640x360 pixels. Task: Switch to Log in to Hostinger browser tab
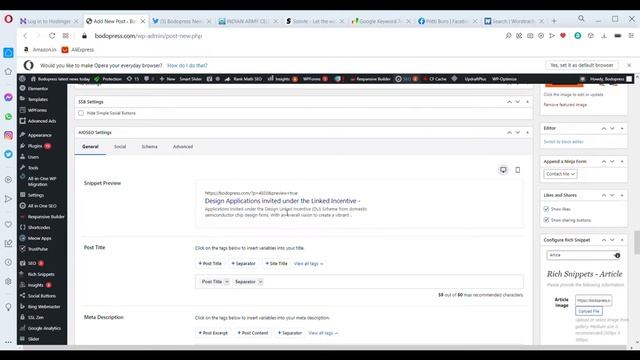point(49,21)
